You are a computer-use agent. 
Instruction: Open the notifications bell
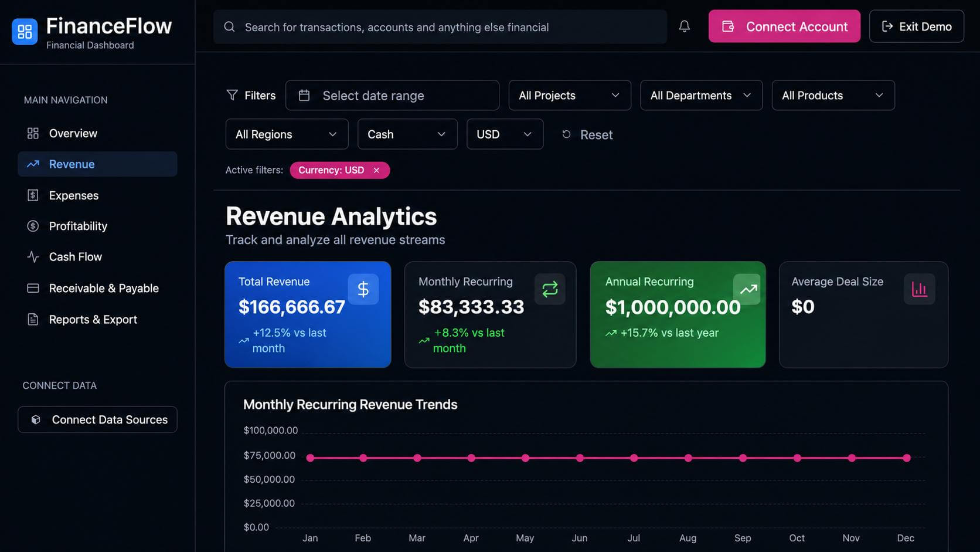click(x=684, y=26)
